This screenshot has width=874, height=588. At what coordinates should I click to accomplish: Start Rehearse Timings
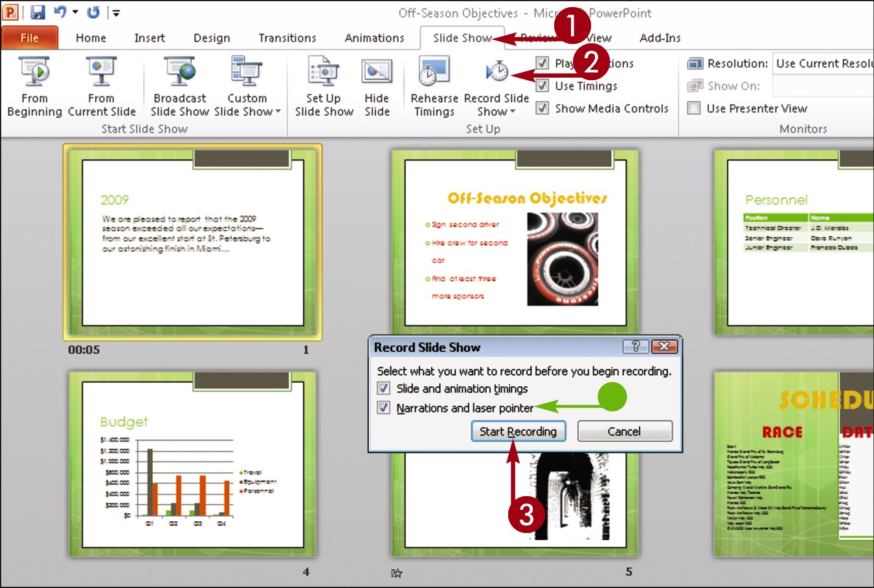pyautogui.click(x=434, y=87)
